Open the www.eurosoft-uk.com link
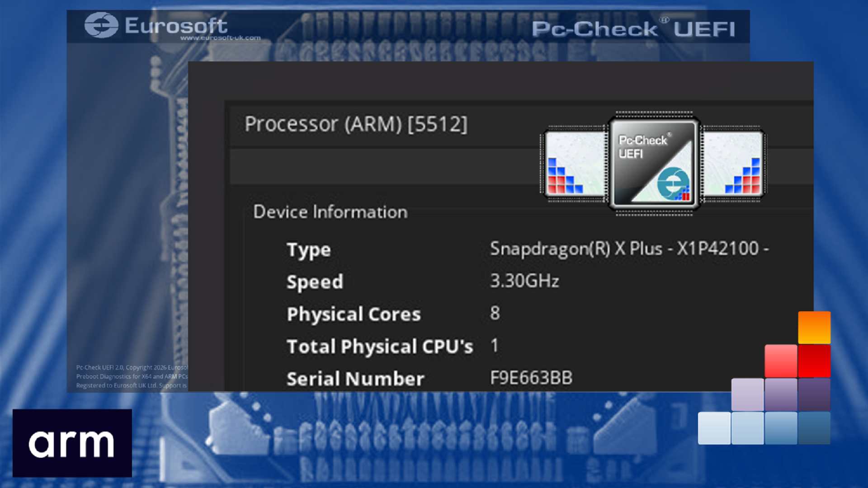Viewport: 868px width, 488px height. point(221,38)
